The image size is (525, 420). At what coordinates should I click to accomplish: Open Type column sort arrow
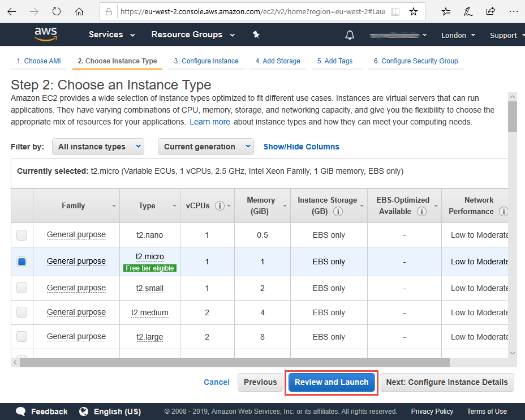[174, 206]
